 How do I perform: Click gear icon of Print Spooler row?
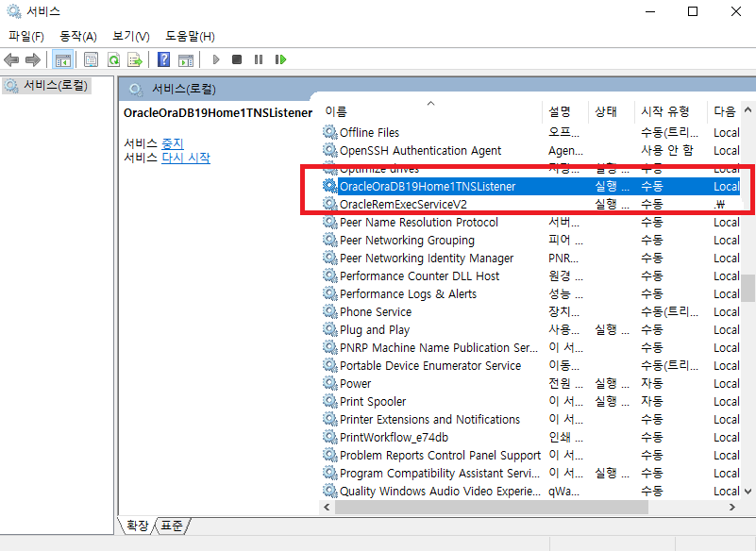point(329,401)
